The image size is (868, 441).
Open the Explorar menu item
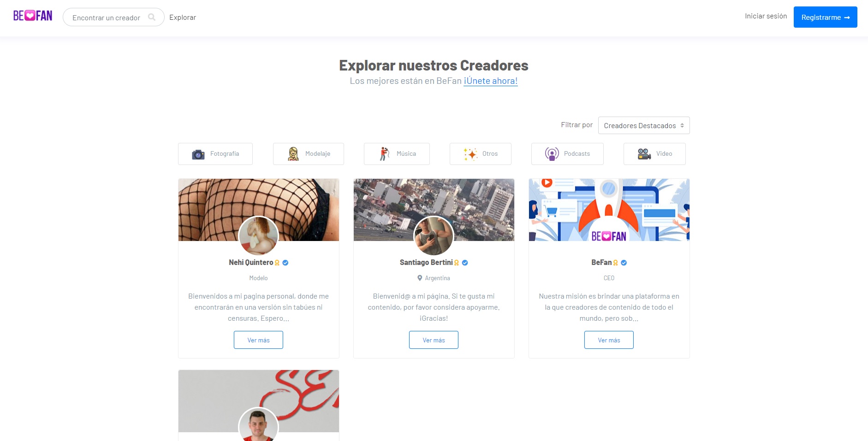183,18
